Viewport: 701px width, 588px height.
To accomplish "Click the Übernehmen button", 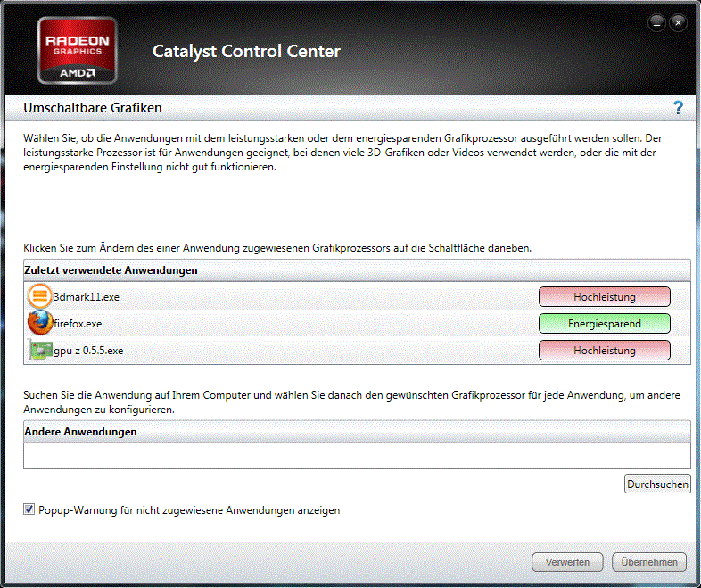I will (649, 562).
